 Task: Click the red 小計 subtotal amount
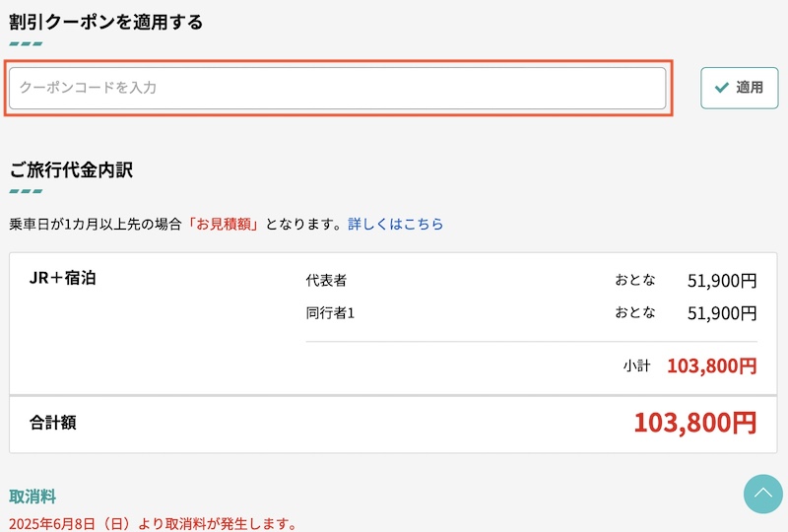tap(711, 366)
